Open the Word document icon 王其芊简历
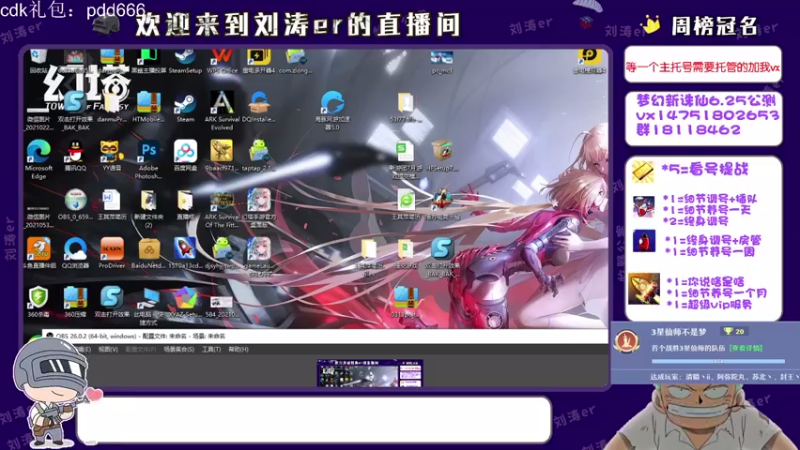Image resolution: width=800 pixels, height=450 pixels. [112, 205]
